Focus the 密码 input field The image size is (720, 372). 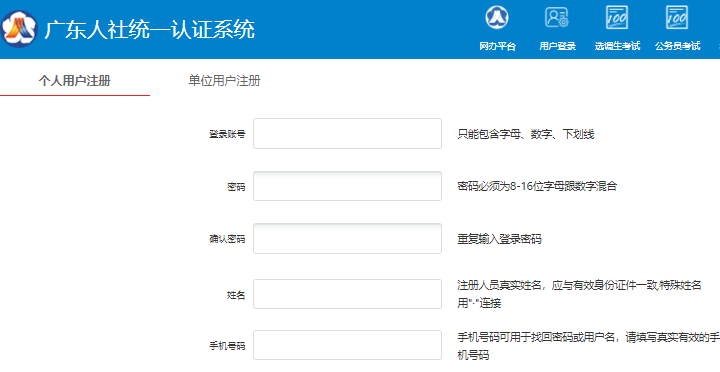[x=347, y=186]
